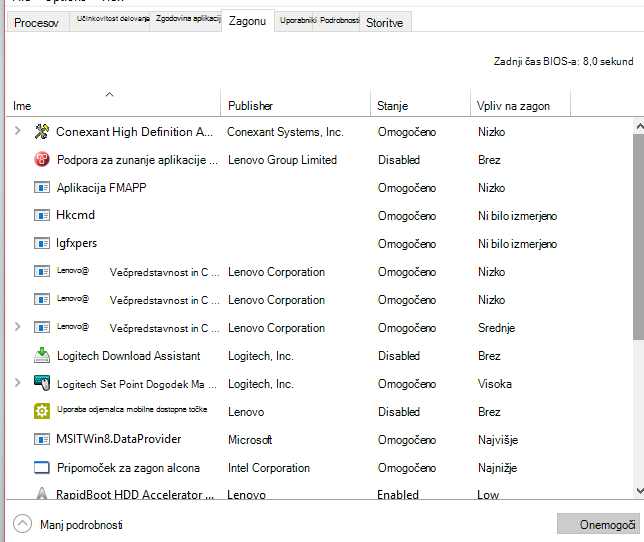Select the Hkcmd row name
The width and height of the screenshot is (644, 542).
click(76, 215)
